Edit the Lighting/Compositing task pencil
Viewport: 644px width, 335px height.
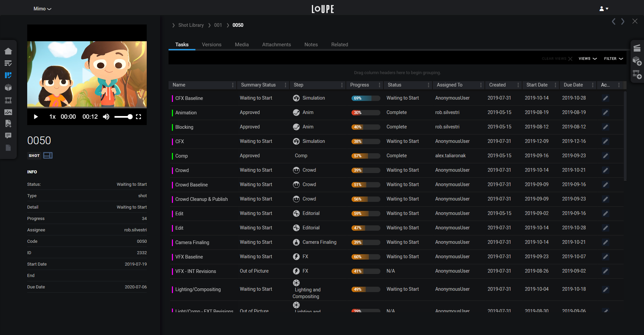[605, 289]
